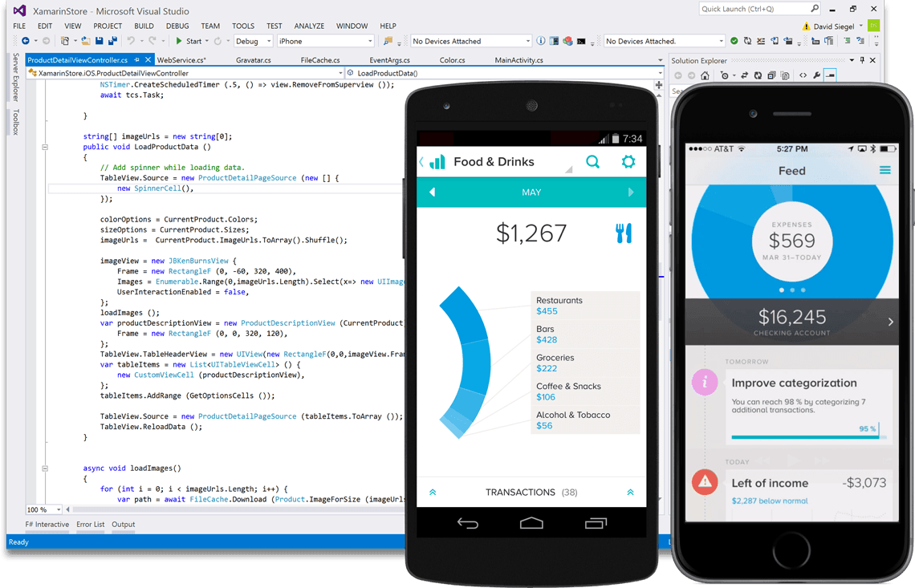Open the hamburger menu in the Feed app
The image size is (915, 588).
885,170
